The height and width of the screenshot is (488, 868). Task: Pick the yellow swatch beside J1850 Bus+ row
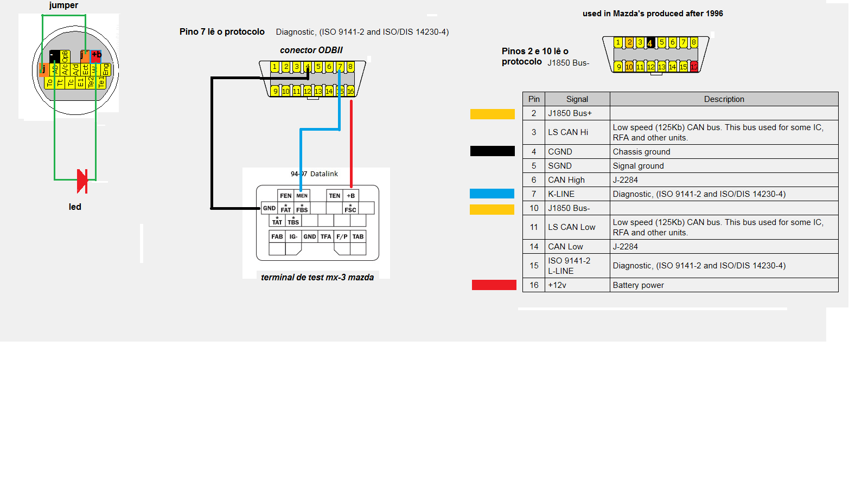[492, 114]
